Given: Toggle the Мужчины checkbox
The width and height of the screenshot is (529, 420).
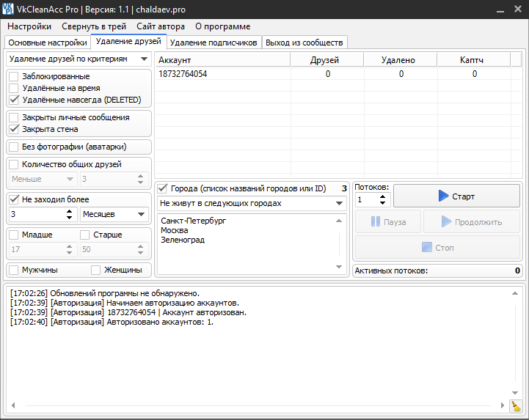Looking at the screenshot, I should [x=14, y=270].
